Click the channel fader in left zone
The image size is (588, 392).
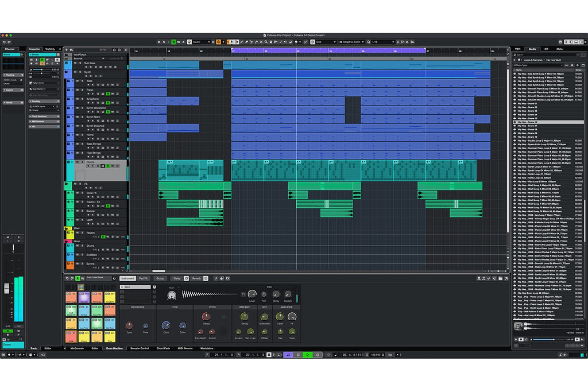6,288
